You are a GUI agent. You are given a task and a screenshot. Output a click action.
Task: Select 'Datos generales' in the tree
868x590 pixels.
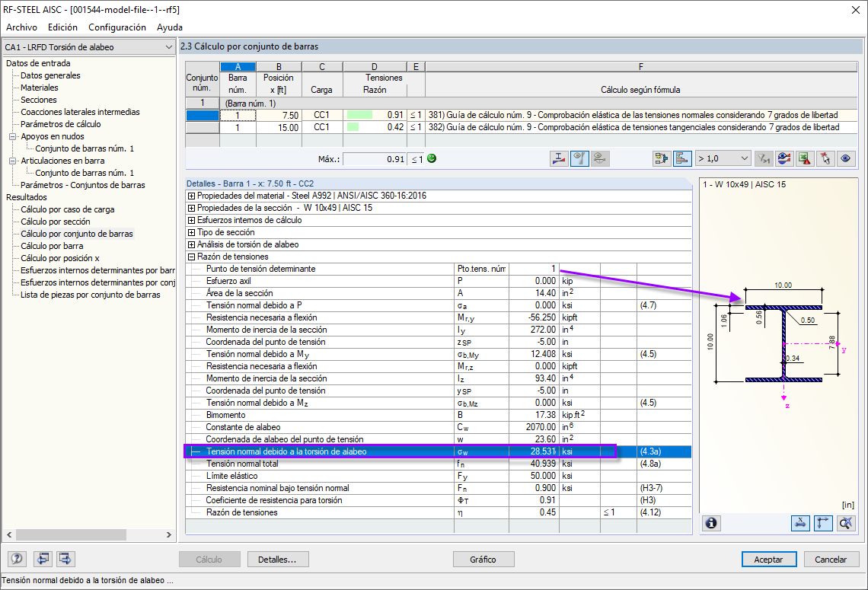(50, 75)
